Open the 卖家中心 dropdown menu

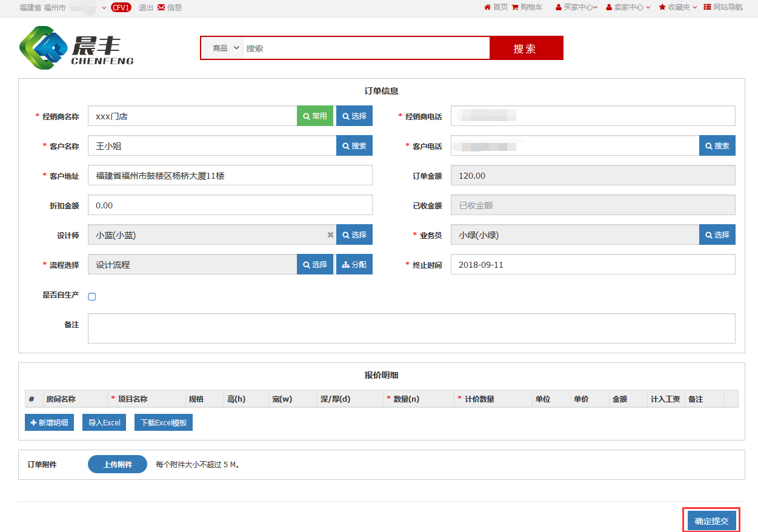628,7
